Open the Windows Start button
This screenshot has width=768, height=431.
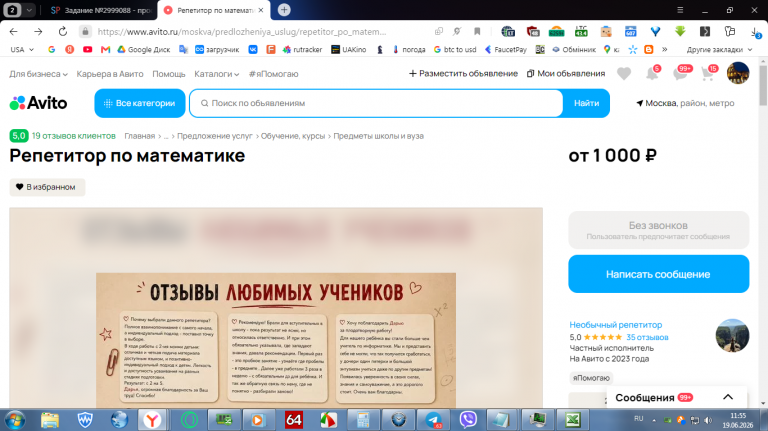[x=15, y=420]
